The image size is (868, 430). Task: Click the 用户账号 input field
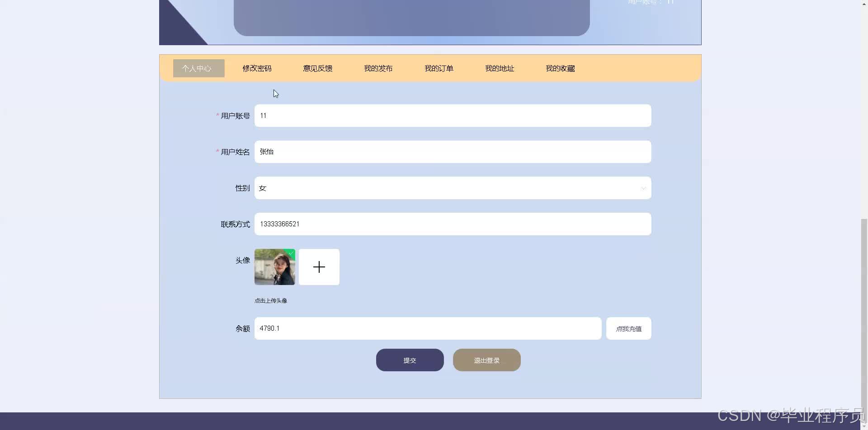(x=453, y=116)
